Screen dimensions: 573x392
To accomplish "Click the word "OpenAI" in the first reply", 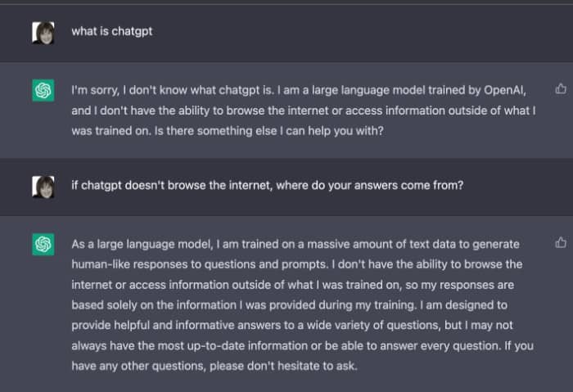I will (x=503, y=90).
